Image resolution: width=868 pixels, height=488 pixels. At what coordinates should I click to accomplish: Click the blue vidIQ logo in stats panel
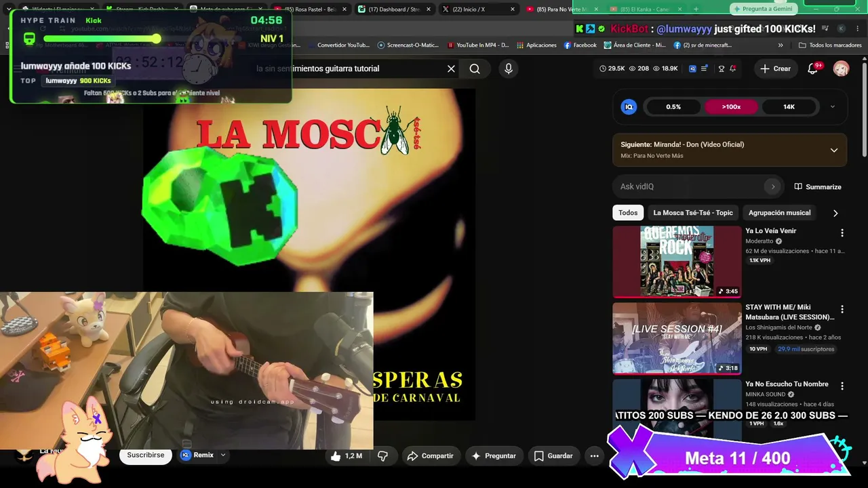pyautogui.click(x=629, y=106)
